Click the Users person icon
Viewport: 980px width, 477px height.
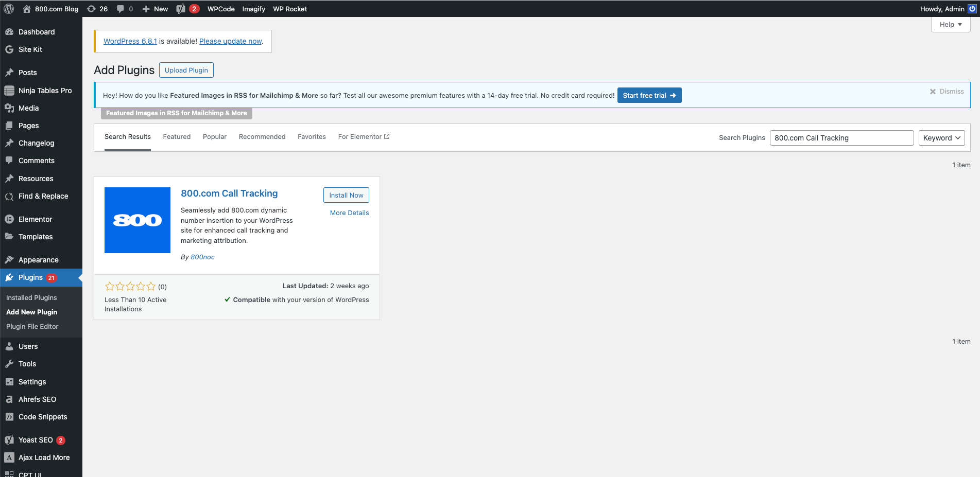9,346
